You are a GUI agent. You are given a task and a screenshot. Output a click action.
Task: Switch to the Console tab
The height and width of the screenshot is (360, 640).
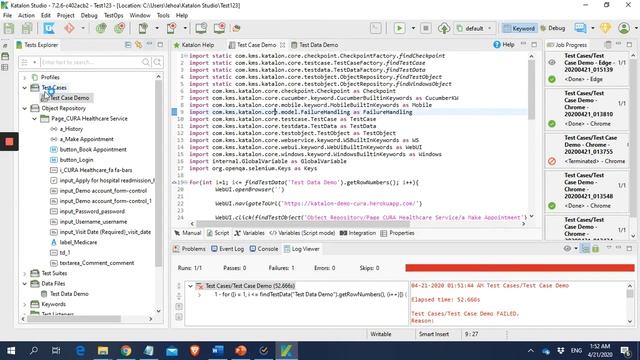coord(264,249)
